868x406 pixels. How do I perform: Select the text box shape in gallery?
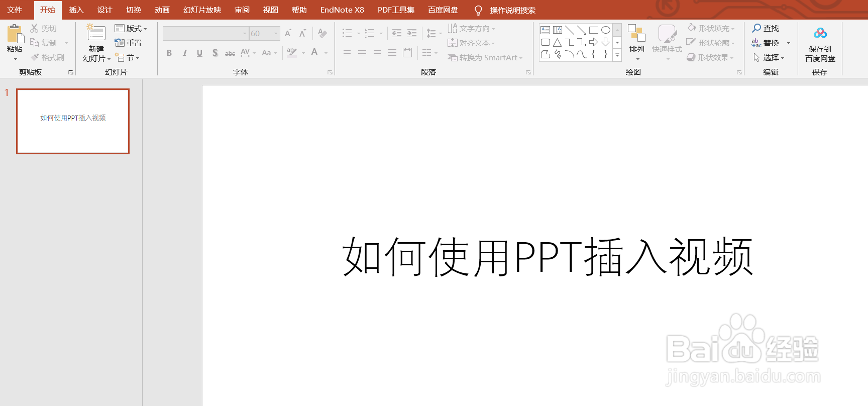pyautogui.click(x=546, y=30)
